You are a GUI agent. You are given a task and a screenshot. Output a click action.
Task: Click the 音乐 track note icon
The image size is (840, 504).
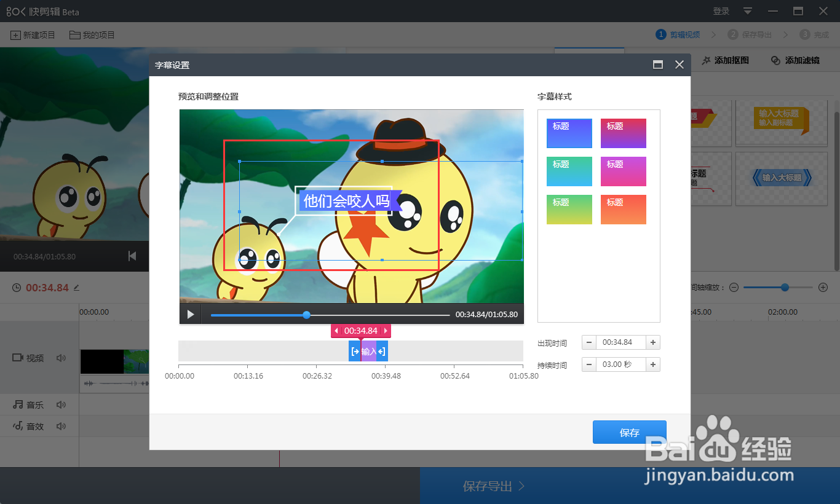18,404
